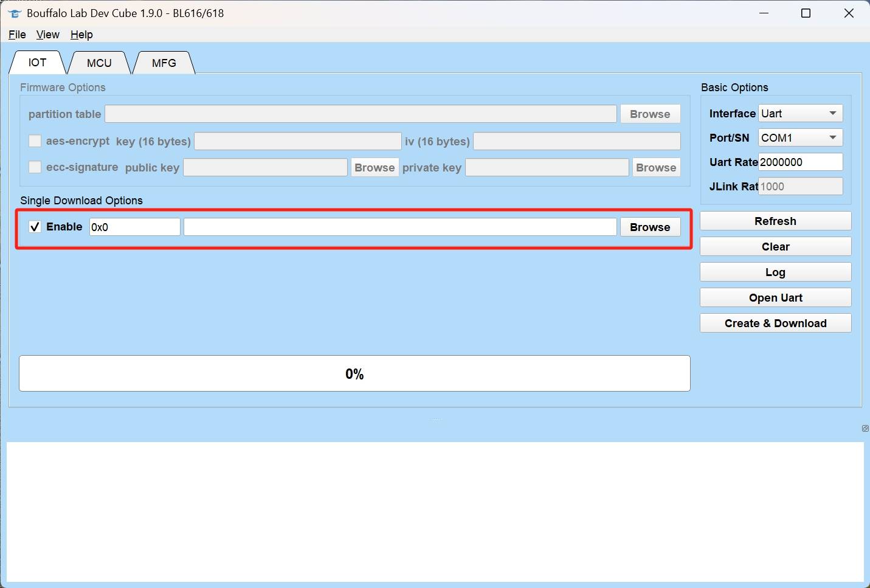Maximize the Dev Cube window
Screen dimensions: 870x588
click(x=806, y=13)
